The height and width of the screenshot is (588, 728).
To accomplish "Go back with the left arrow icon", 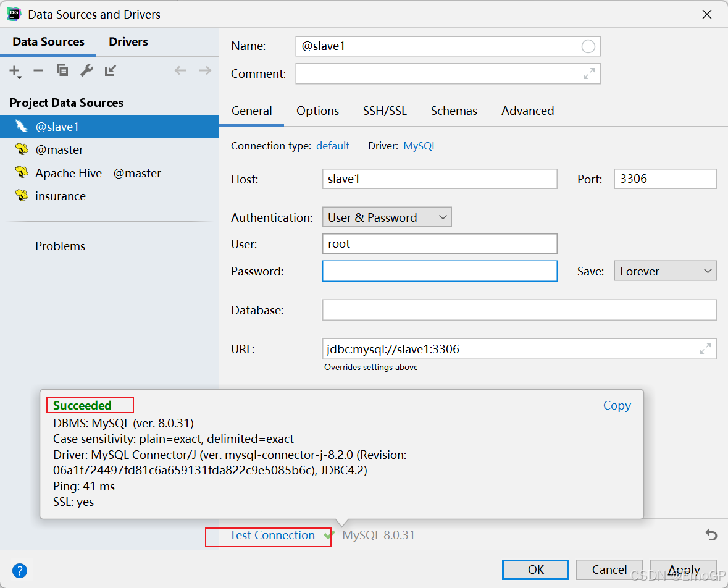I will (180, 70).
